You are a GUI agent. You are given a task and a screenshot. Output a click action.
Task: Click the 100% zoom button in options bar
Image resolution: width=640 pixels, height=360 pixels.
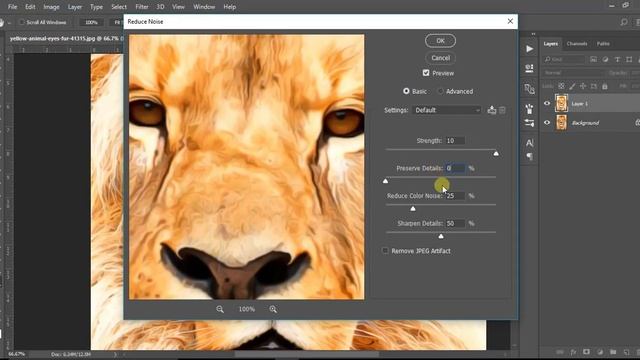tap(91, 22)
